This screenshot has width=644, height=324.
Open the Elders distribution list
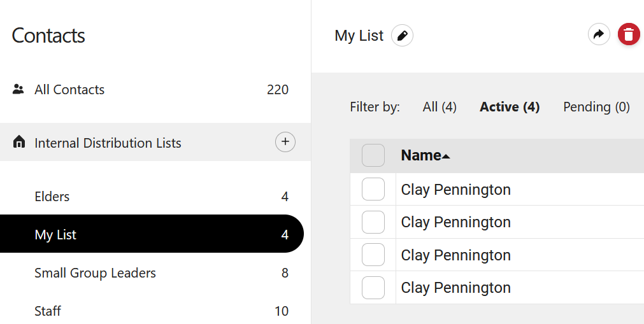click(x=52, y=197)
